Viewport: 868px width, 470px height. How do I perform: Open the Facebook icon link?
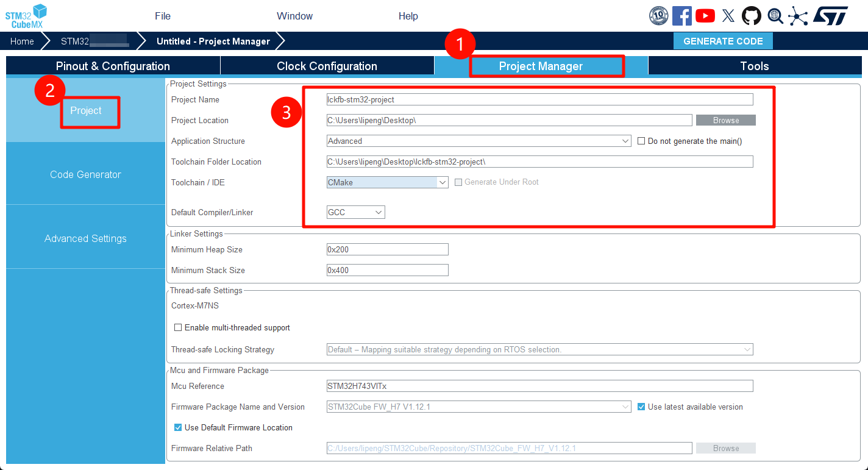point(682,16)
